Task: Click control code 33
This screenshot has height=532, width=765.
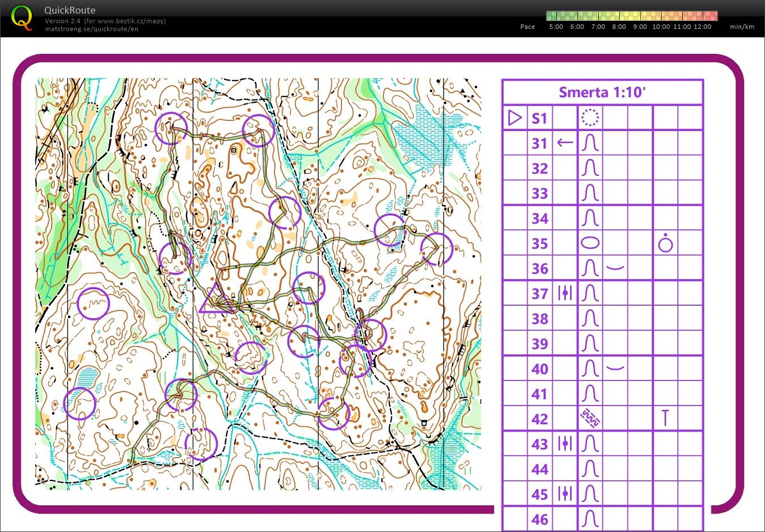Action: 540,193
